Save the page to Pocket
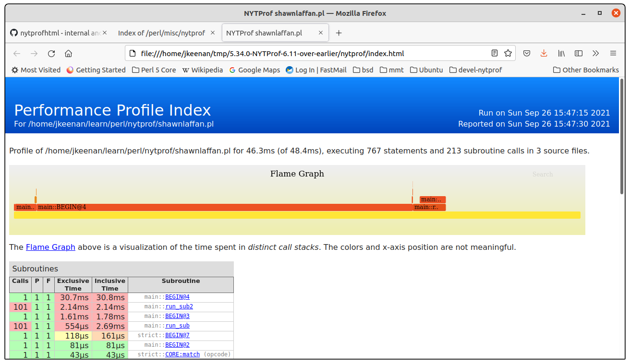Screen dimensions: 630x364 pos(526,53)
